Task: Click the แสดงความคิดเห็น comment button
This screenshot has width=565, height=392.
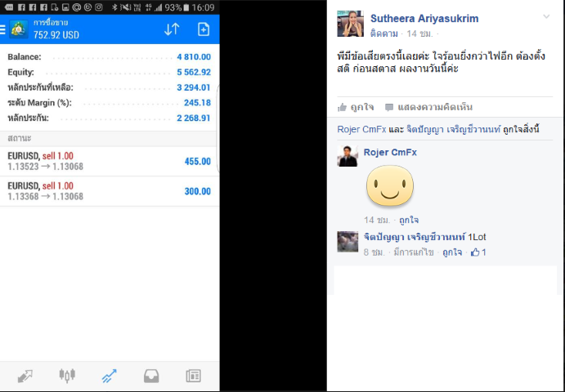Action: [x=428, y=107]
